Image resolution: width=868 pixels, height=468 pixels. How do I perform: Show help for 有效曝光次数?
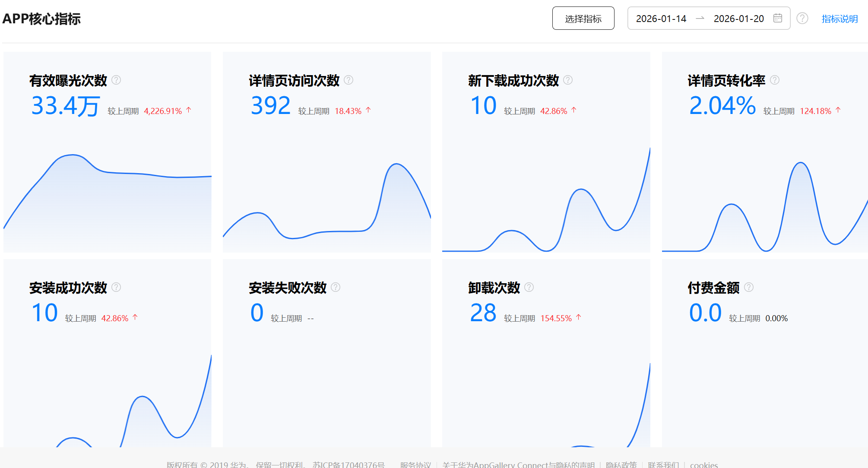click(116, 80)
